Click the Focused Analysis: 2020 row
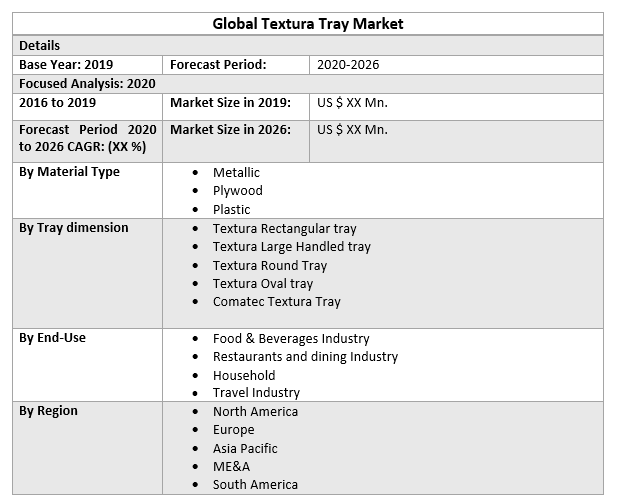620x501 pixels. click(87, 83)
